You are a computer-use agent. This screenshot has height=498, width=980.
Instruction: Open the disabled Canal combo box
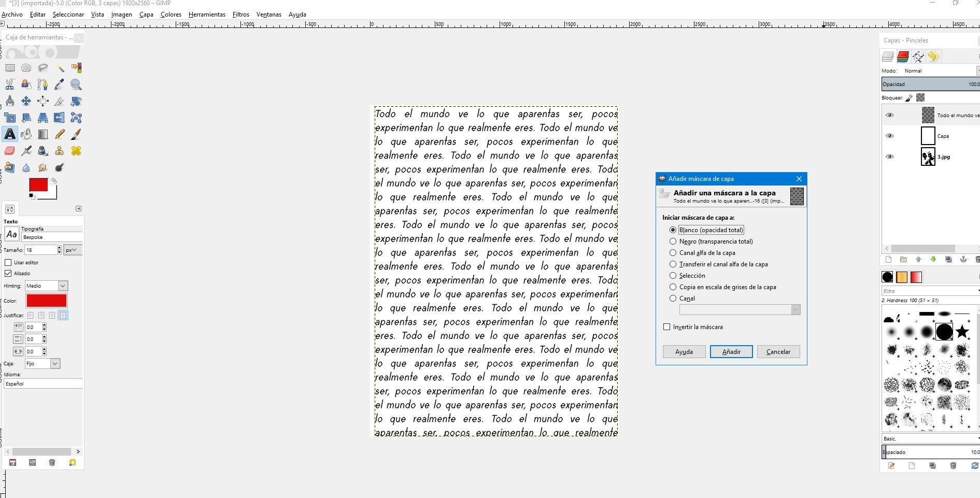(x=740, y=310)
